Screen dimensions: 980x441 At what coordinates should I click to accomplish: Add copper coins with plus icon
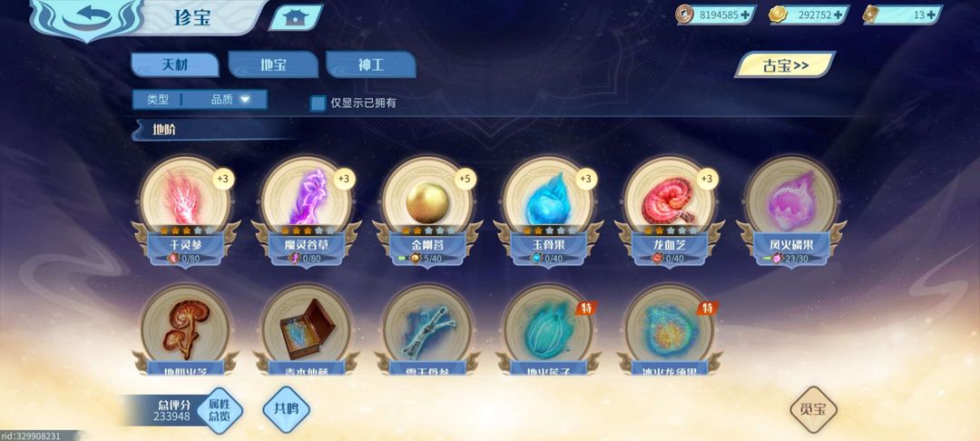pyautogui.click(x=744, y=15)
